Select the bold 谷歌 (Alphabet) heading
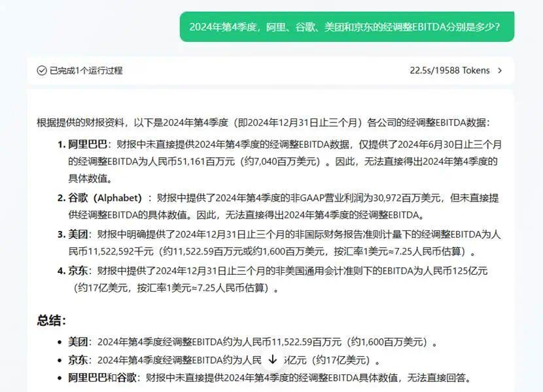 pos(105,198)
